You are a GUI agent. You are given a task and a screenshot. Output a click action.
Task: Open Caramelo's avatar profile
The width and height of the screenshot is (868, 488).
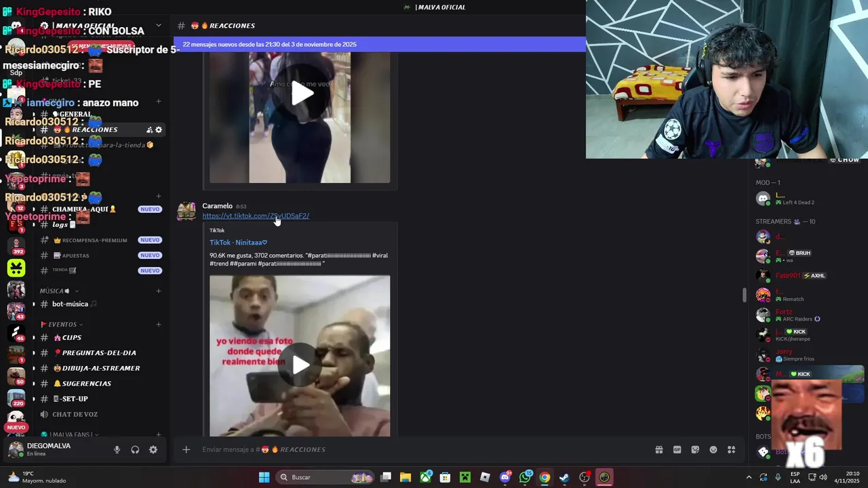(x=186, y=211)
